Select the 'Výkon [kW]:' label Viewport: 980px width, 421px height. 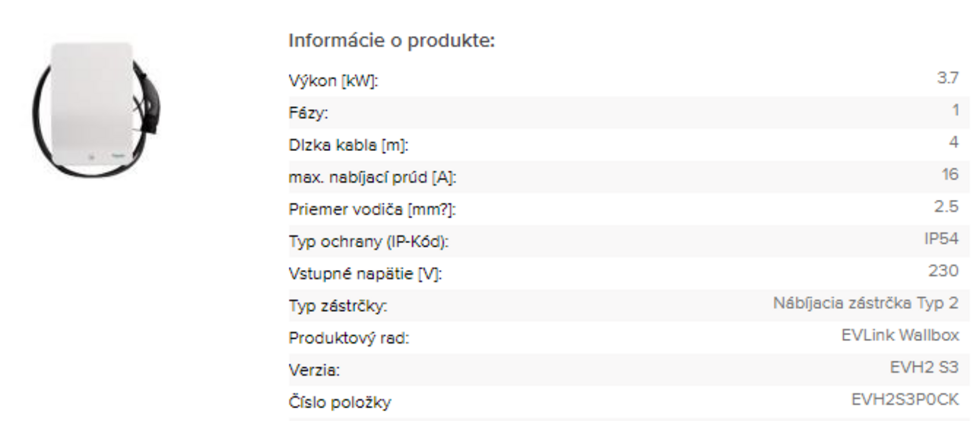coord(333,81)
